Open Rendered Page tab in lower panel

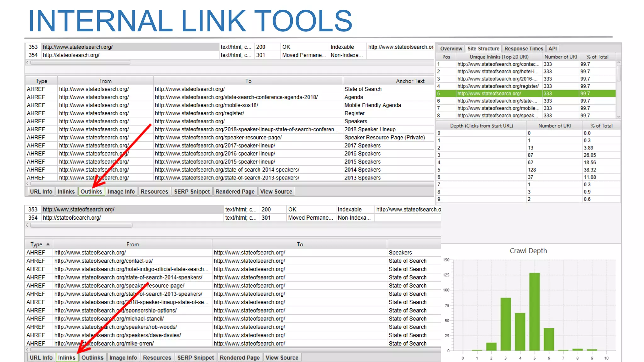click(x=240, y=358)
